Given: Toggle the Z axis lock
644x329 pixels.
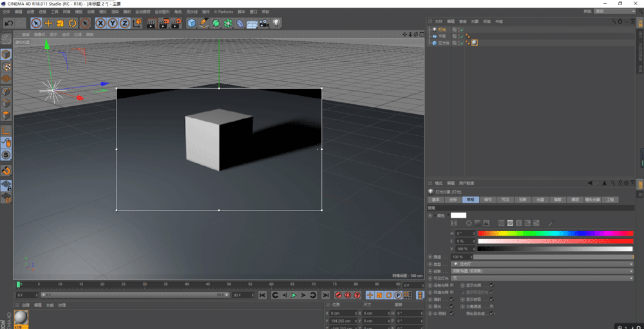Looking at the screenshot, I should (125, 23).
